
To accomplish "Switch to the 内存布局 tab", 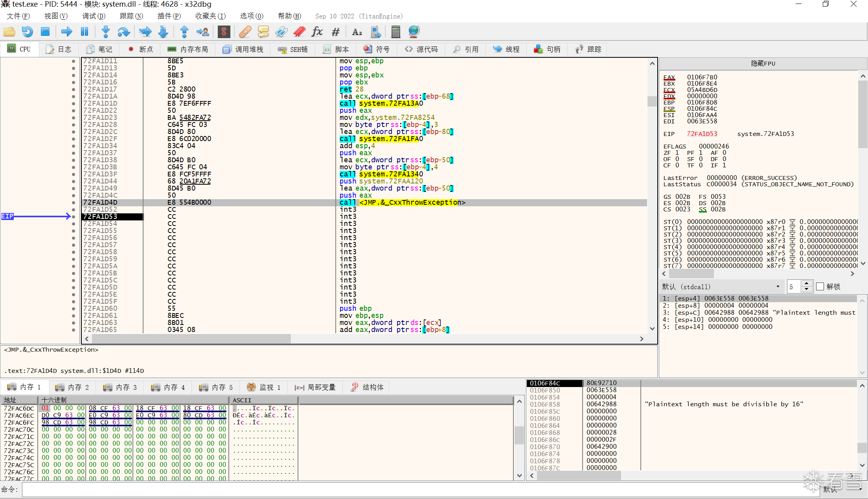I will (188, 50).
